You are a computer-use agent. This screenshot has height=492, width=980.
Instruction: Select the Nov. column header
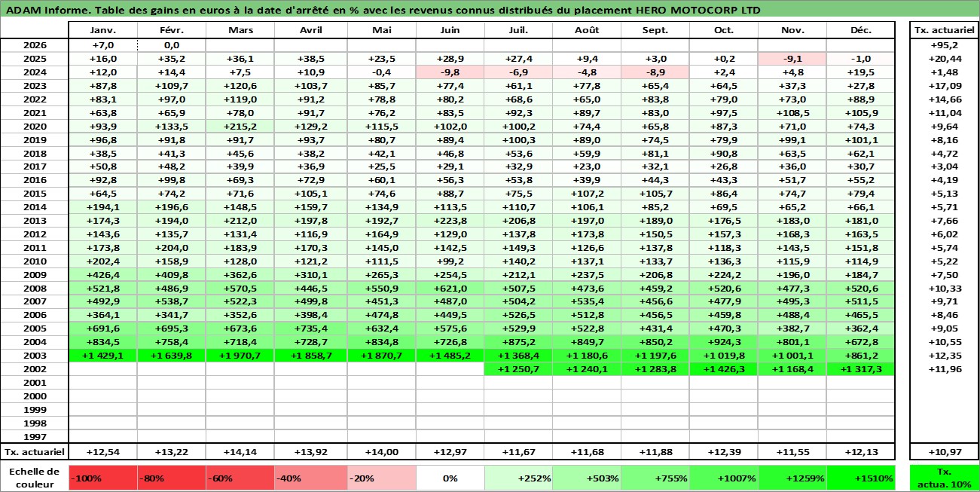[x=792, y=30]
